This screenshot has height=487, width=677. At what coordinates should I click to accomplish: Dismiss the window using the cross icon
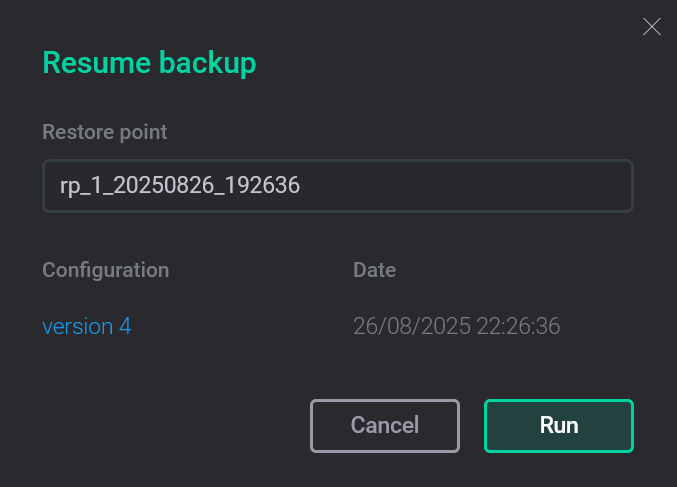point(652,27)
